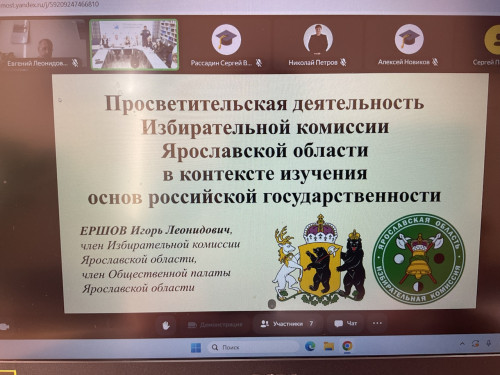500x375 pixels.
Task: Click muted microphone icon of Николай Петров
Action: point(343,62)
